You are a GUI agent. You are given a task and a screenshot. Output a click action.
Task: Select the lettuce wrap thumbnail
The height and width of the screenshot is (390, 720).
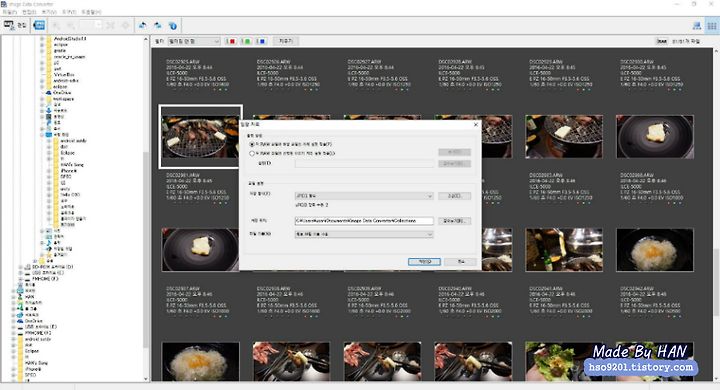tap(564, 362)
